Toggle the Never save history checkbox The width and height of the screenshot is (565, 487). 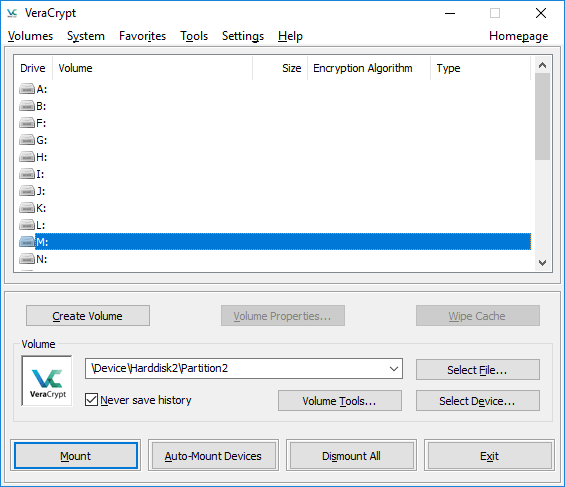pos(92,400)
